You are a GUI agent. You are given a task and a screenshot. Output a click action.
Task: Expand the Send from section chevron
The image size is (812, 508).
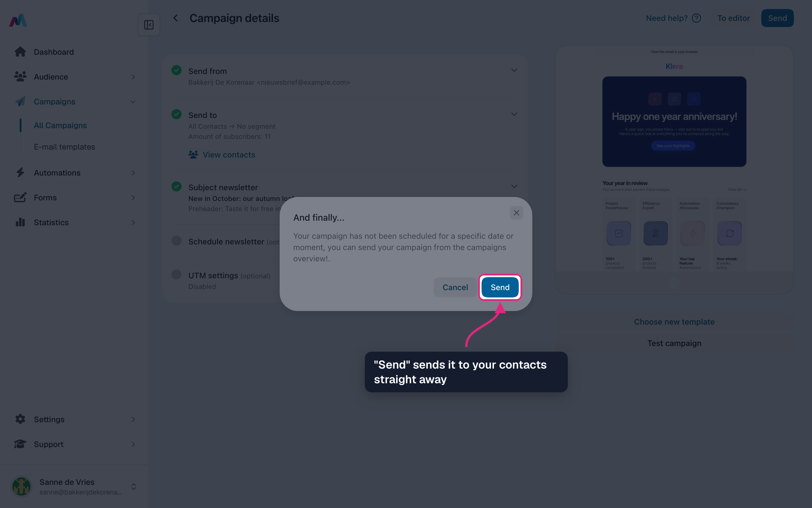coord(514,70)
